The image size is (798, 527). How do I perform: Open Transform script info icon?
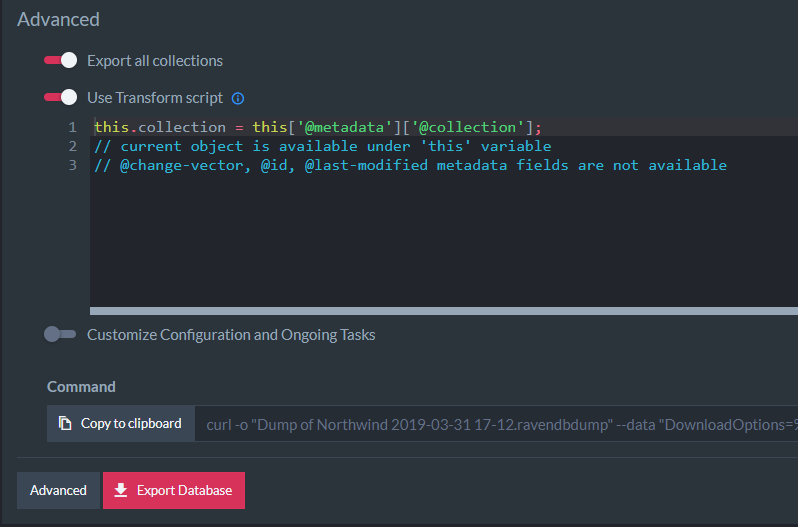[238, 98]
